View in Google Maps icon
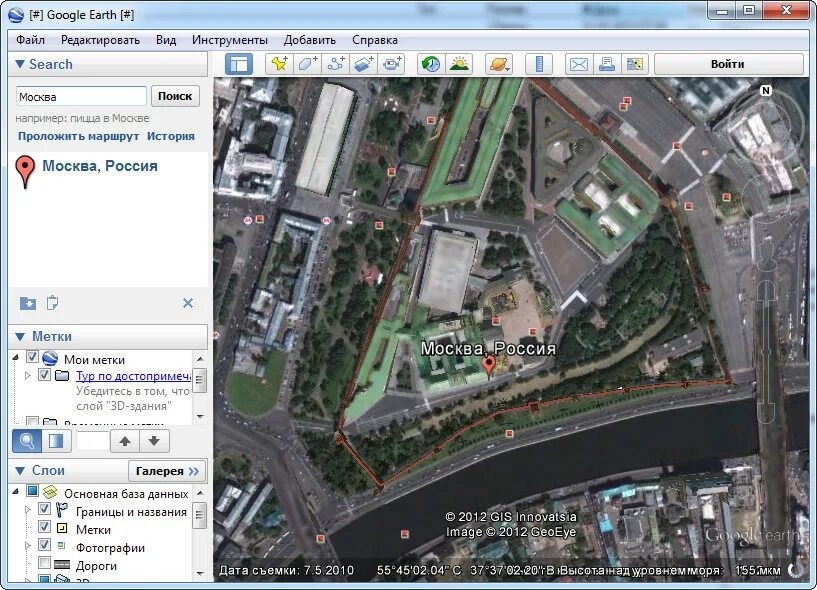This screenshot has height=590, width=817. pyautogui.click(x=635, y=64)
